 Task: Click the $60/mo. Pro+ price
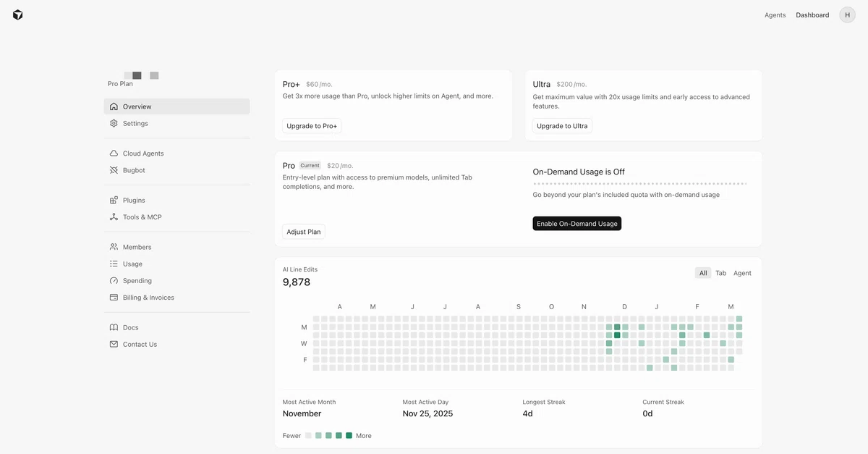click(320, 85)
